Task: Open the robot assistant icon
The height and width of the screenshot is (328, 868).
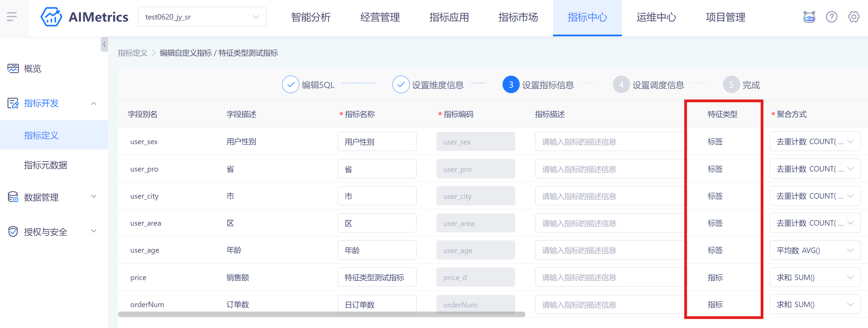Action: tap(809, 17)
